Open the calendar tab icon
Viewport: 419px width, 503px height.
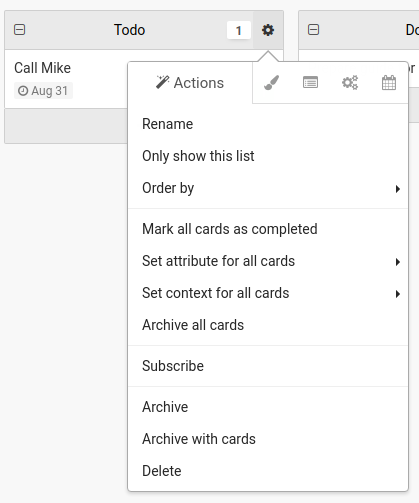(x=389, y=83)
